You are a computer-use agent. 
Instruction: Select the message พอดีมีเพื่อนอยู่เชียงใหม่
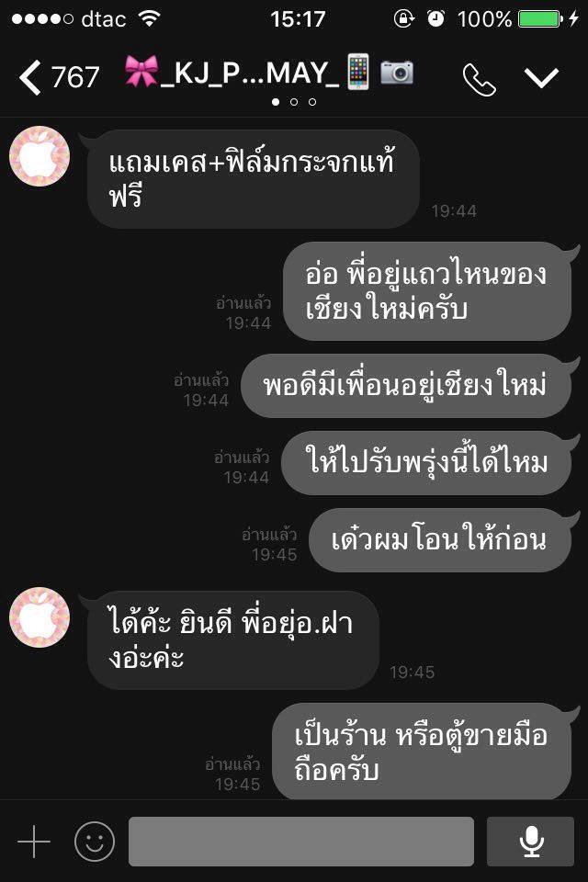coord(406,386)
